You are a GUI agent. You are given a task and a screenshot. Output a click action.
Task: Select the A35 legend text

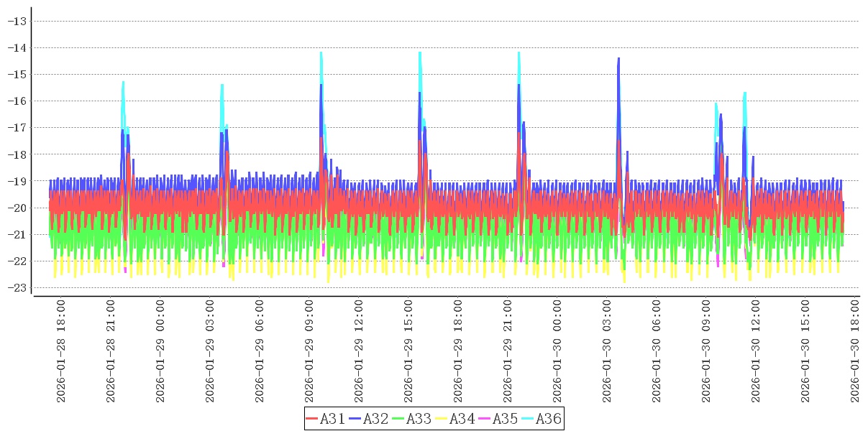[x=505, y=419]
